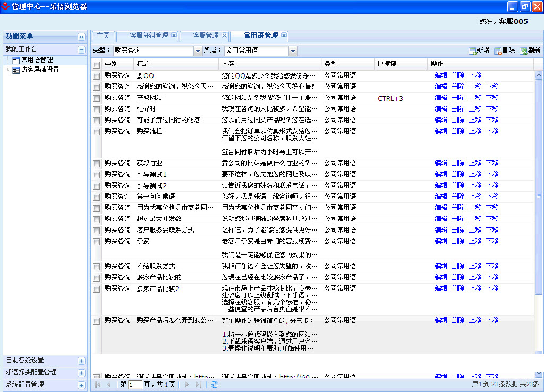This screenshot has height=392, width=544.
Task: Open the 类型 dropdown showing 购买咨询
Action: (197, 51)
